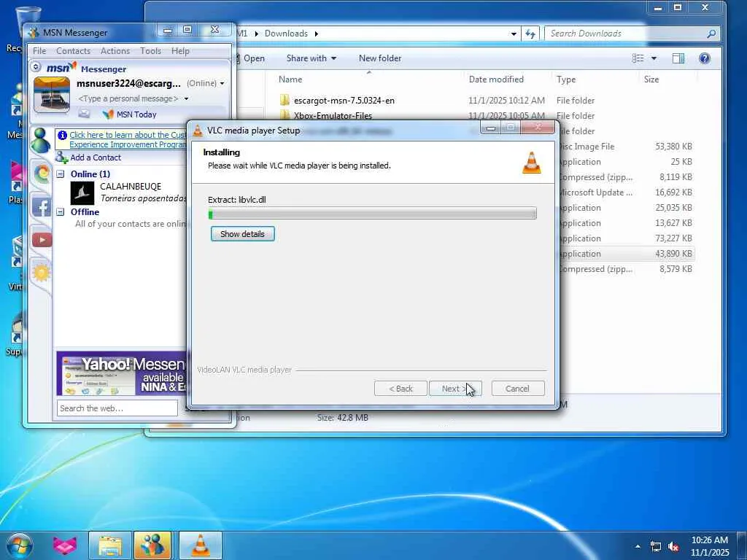Collapse the Online (1) contact group

coord(61,174)
